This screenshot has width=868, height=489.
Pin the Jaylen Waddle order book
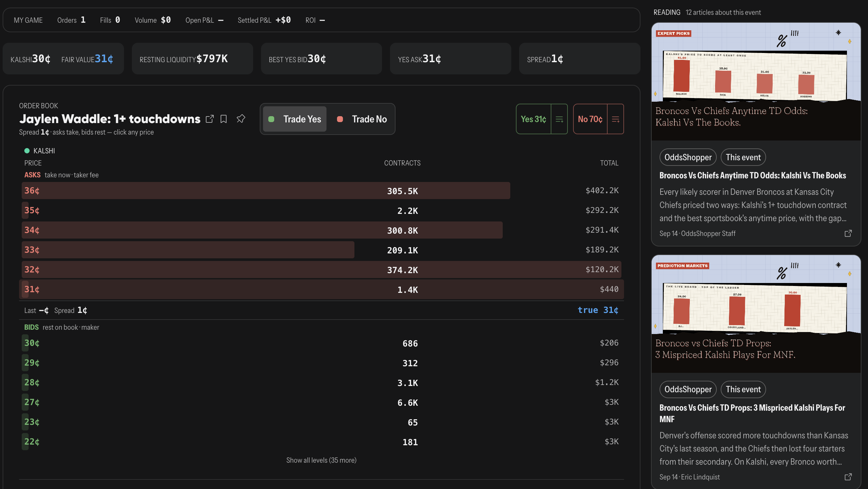(241, 119)
